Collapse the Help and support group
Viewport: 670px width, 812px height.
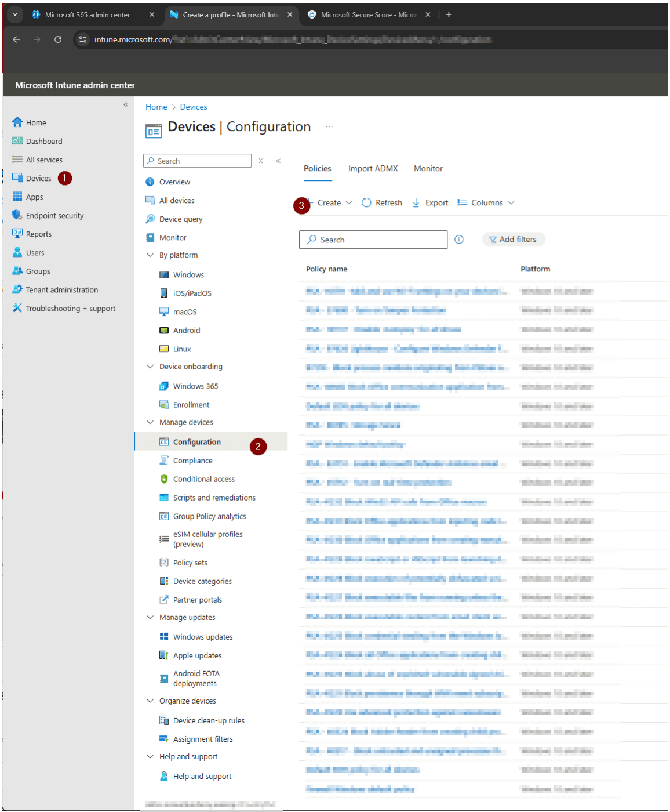click(x=150, y=756)
